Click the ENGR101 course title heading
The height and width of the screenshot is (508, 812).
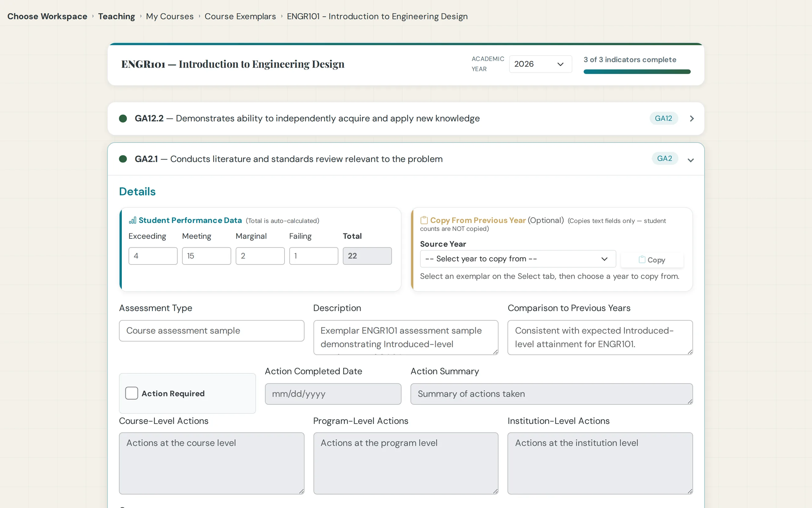(233, 64)
